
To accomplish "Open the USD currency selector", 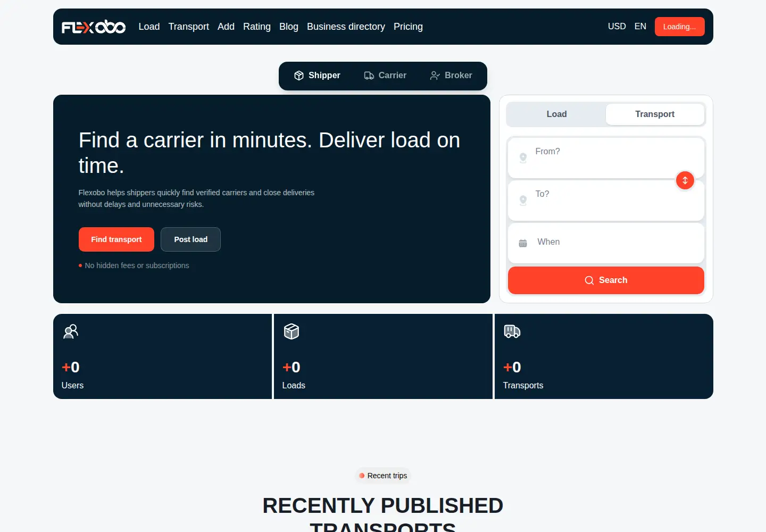I will [617, 27].
